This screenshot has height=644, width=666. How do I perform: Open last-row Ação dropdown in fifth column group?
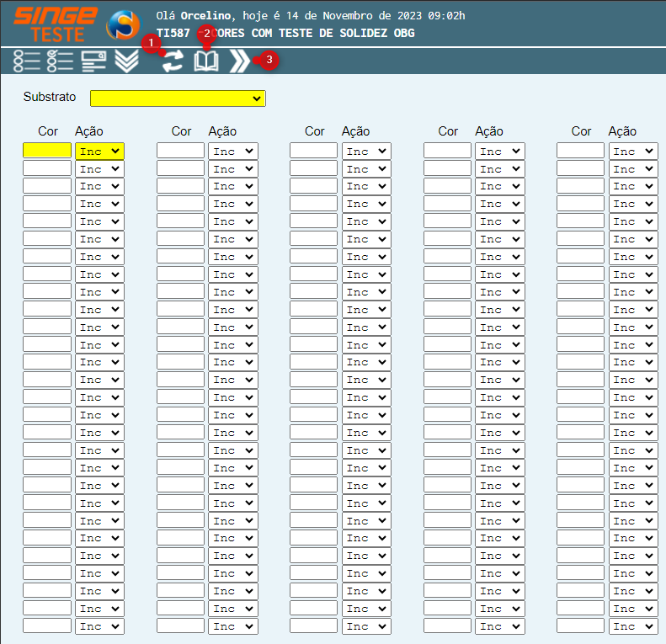click(633, 626)
